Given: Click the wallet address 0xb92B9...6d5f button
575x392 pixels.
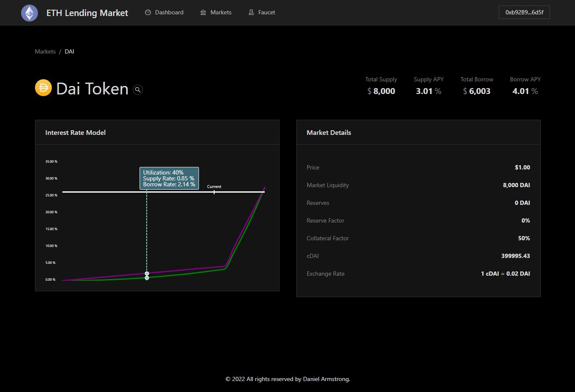Looking at the screenshot, I should click(524, 13).
